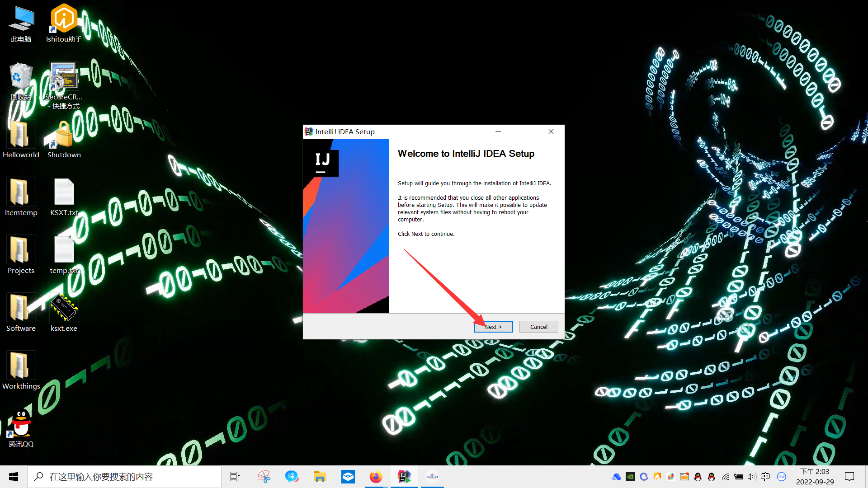Click the NVIDIA tray icon
Screen dimensions: 868x488
(630, 477)
